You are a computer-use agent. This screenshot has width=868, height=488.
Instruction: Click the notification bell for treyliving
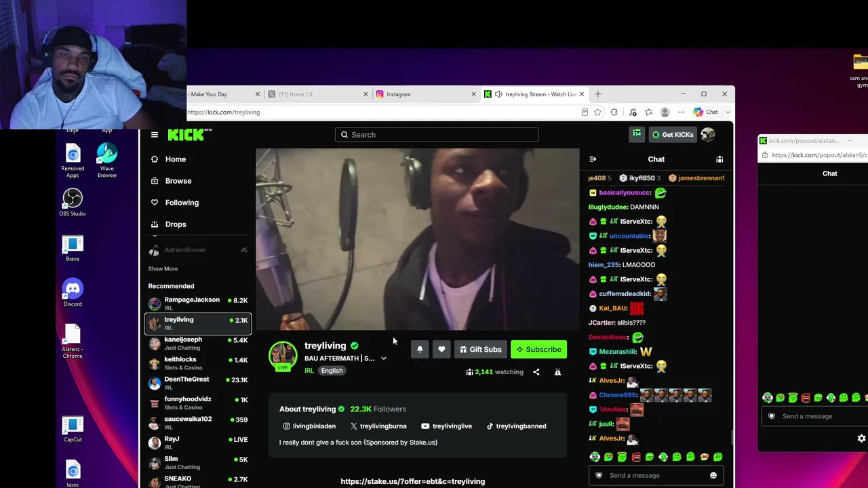pyautogui.click(x=420, y=349)
